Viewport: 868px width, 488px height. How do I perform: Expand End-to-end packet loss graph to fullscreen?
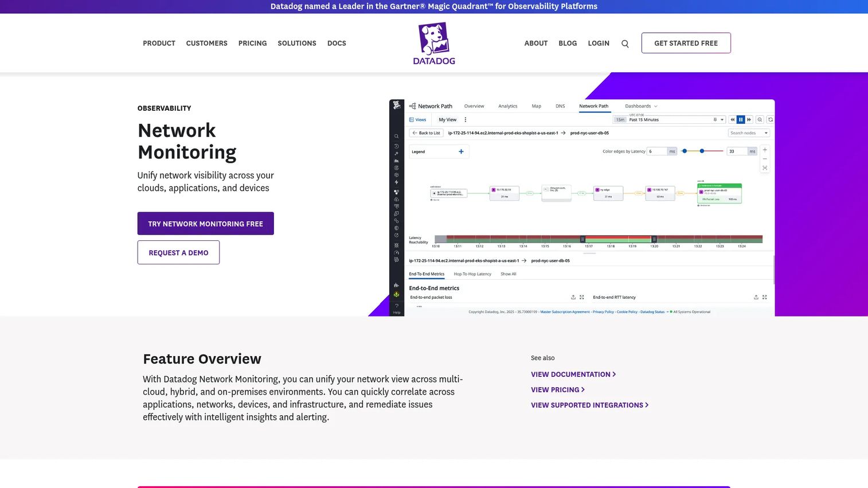[582, 297]
